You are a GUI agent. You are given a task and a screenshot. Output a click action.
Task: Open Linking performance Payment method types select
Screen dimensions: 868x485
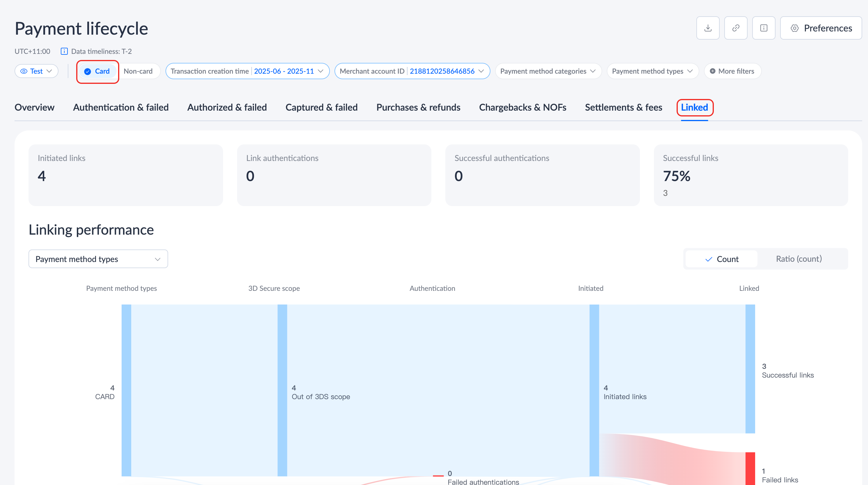(x=98, y=259)
